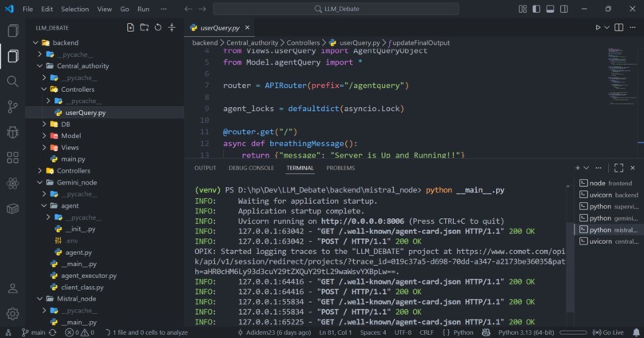
Task: Add a new terminal with plus icon
Action: pyautogui.click(x=578, y=168)
